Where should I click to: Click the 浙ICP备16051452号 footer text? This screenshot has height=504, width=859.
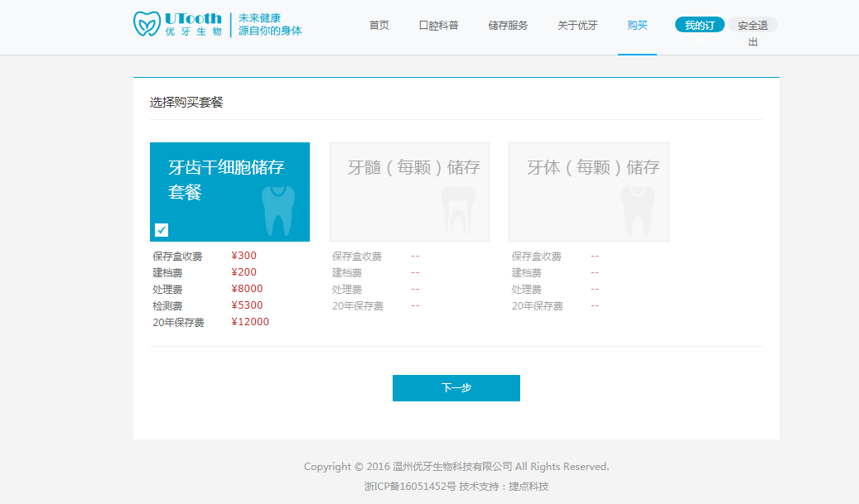coord(410,486)
